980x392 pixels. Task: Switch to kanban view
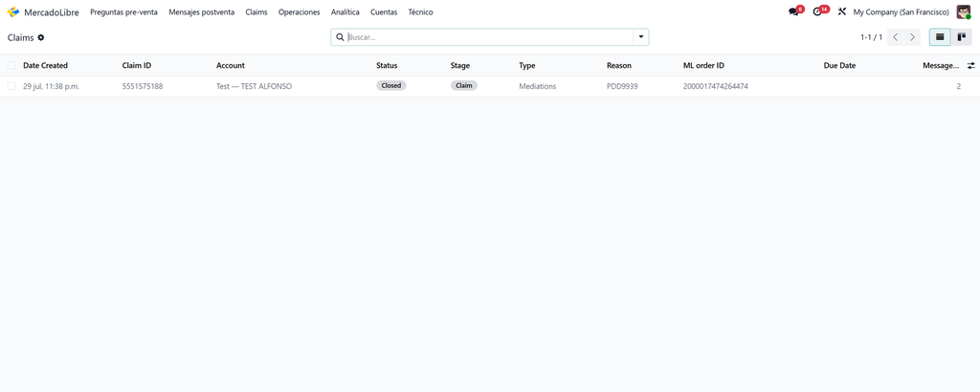pos(961,37)
